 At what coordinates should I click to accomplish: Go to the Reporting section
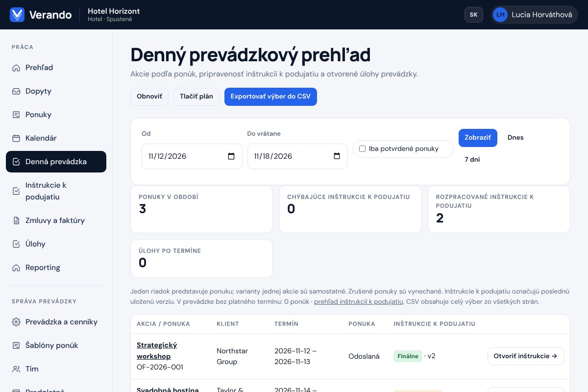click(56, 268)
